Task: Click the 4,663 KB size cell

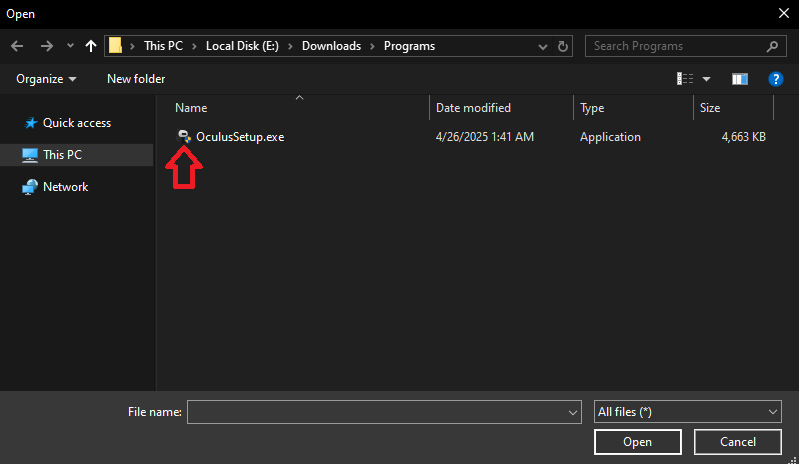Action: pos(743,137)
